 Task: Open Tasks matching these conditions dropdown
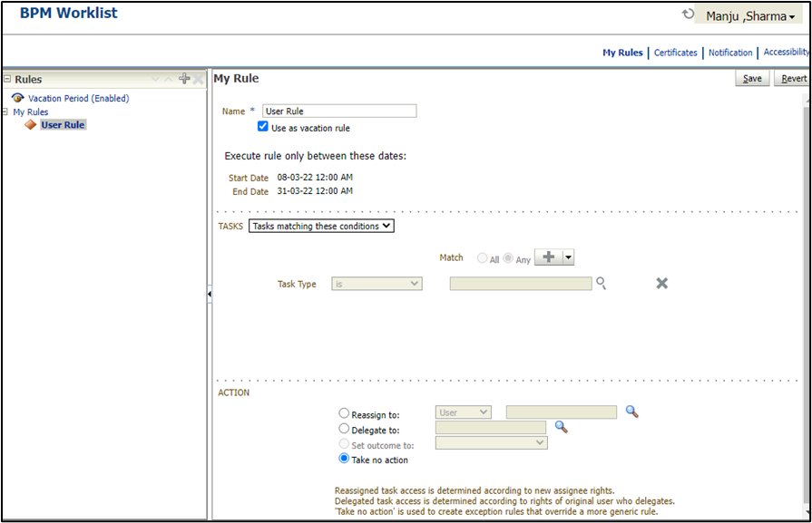(x=321, y=226)
